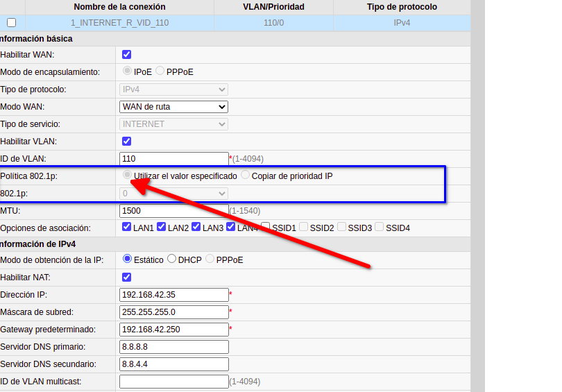
Task: Expand the Tipo de servicio dropdown
Action: [173, 124]
